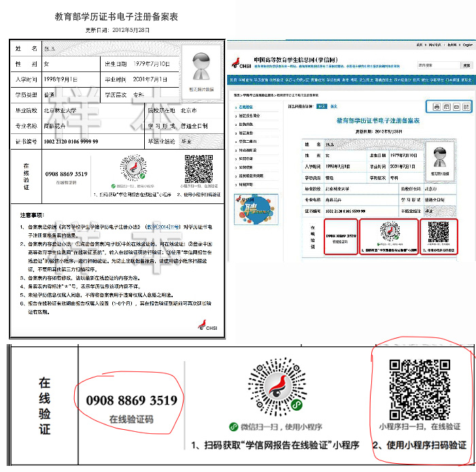
Task: Click the last top-right link for the English site
Action: click(x=468, y=45)
